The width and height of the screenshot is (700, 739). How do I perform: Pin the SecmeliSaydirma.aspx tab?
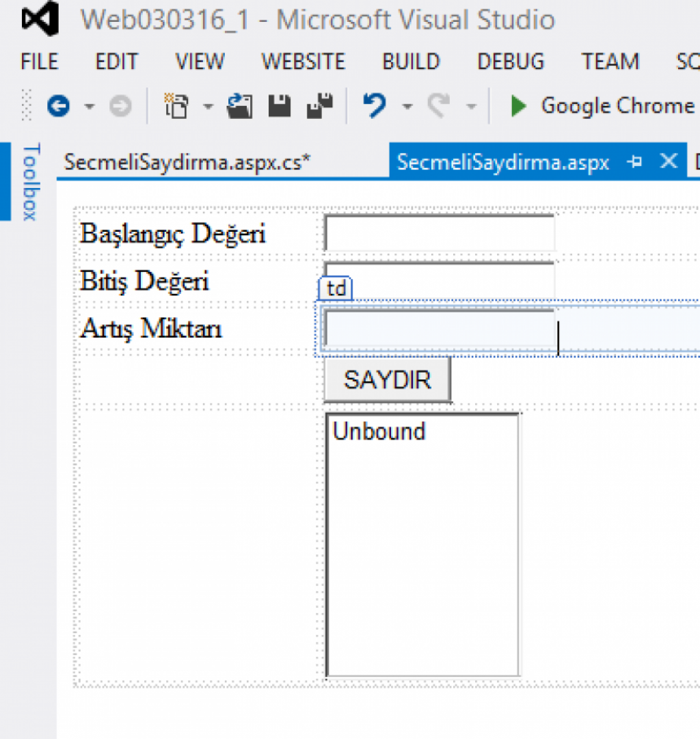tap(635, 162)
